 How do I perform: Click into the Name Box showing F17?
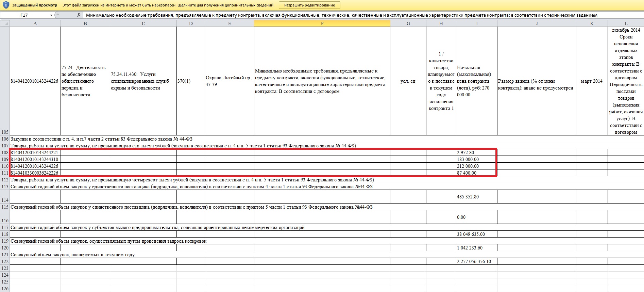pos(24,15)
